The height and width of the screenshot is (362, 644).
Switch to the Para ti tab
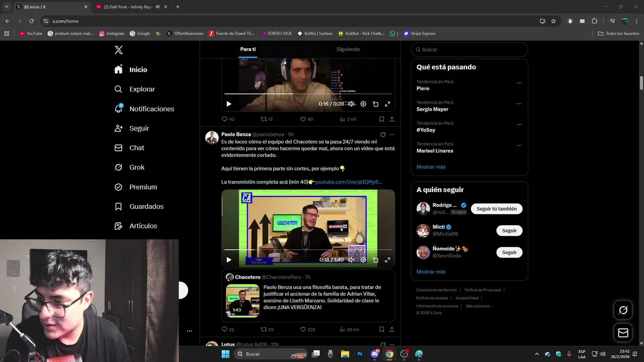(248, 49)
